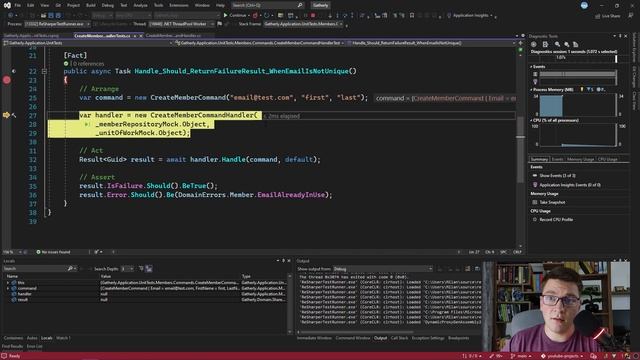The width and height of the screenshot is (640, 360).
Task: Toggle the filter icon beside Search Depth
Action: (141, 269)
